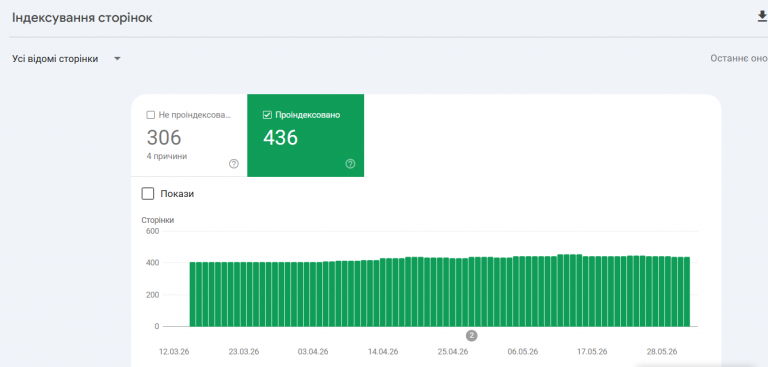
Task: Click the 14.04.26 axis date
Action: [x=384, y=352]
